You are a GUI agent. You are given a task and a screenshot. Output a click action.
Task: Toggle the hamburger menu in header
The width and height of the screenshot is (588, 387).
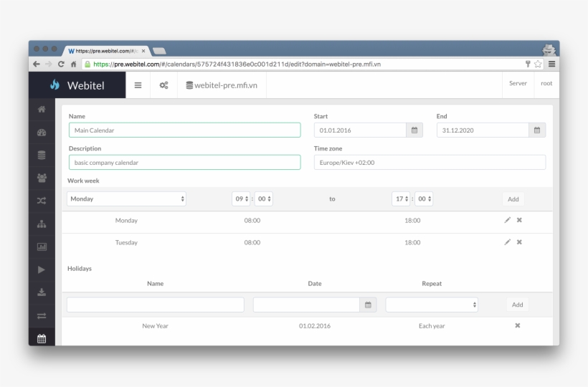click(x=138, y=85)
